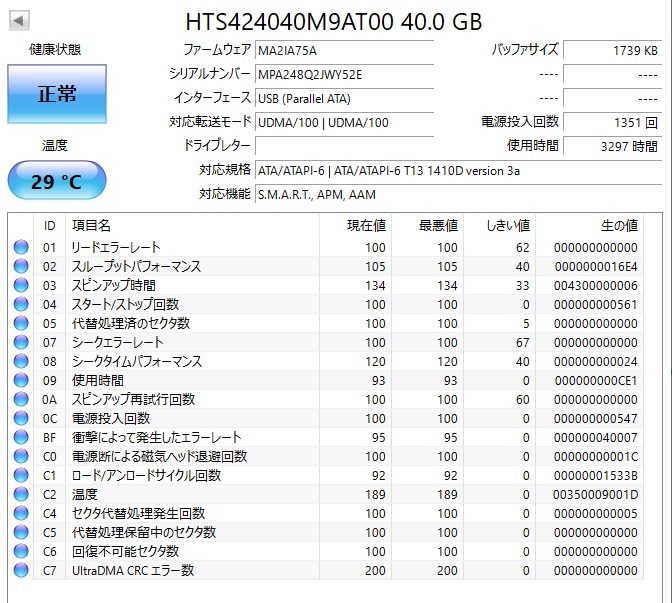Viewport: 672px width, 603px height.
Task: Click raw value 000000040007
Action: coord(596,438)
